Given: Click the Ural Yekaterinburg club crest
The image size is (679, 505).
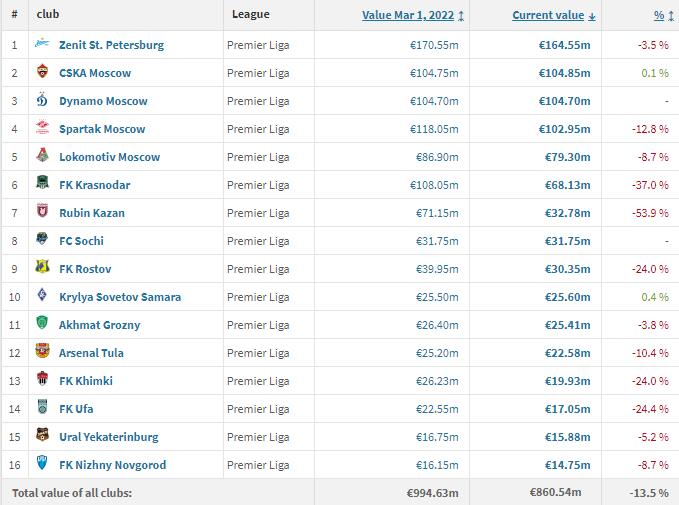Looking at the screenshot, I should tap(42, 437).
